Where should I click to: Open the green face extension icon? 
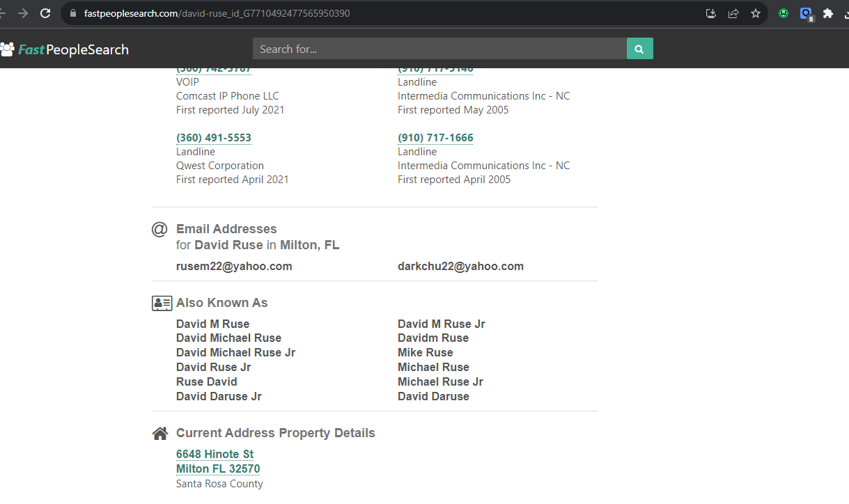(784, 13)
